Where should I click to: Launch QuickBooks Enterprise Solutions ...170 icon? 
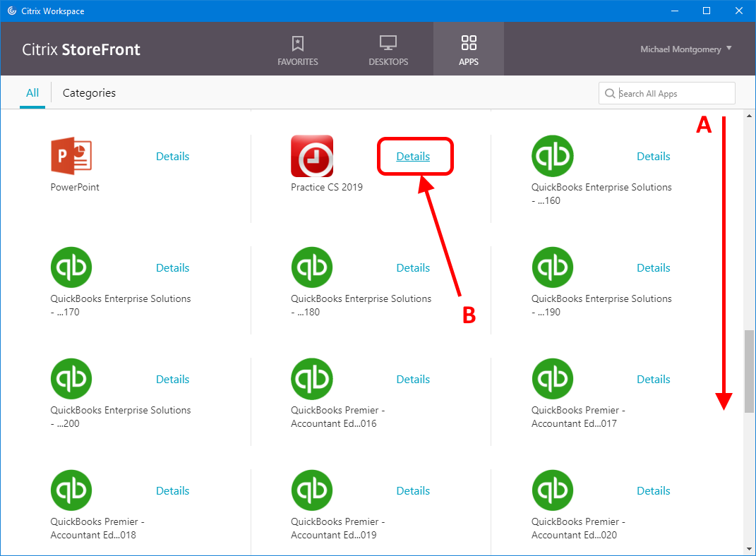click(x=71, y=267)
